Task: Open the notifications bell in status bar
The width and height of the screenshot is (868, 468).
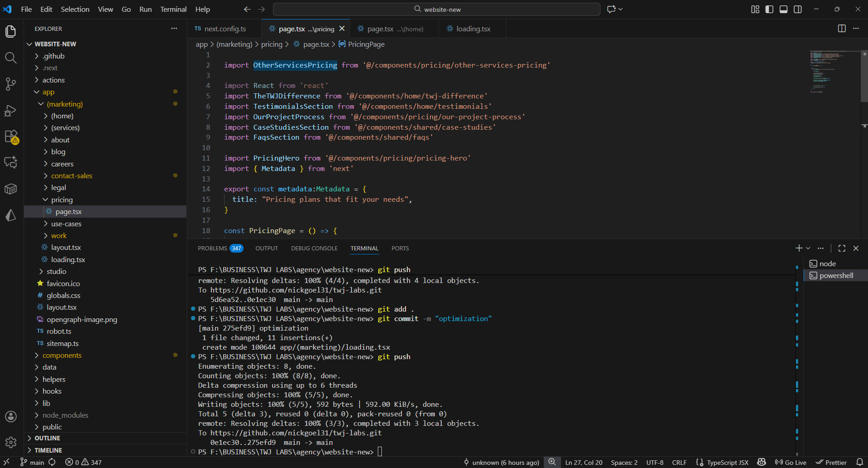Action: (859, 462)
